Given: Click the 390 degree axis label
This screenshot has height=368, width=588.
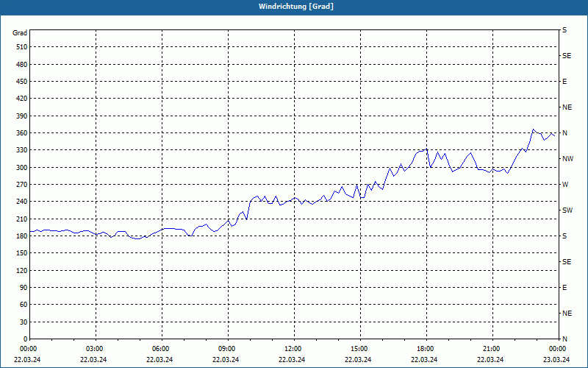Looking at the screenshot, I should pyautogui.click(x=22, y=116).
